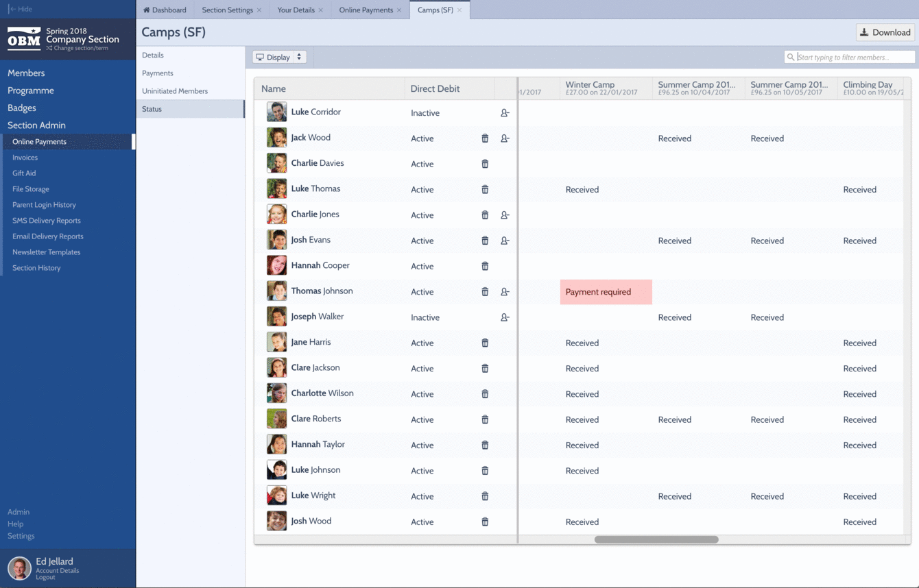919x588 pixels.
Task: Click the shuffle icon to change section/term
Action: 49,48
